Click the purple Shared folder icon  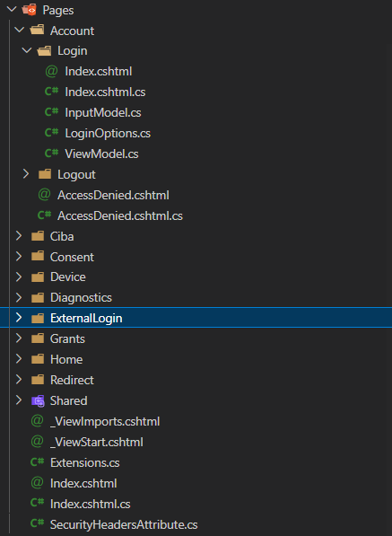click(x=38, y=401)
